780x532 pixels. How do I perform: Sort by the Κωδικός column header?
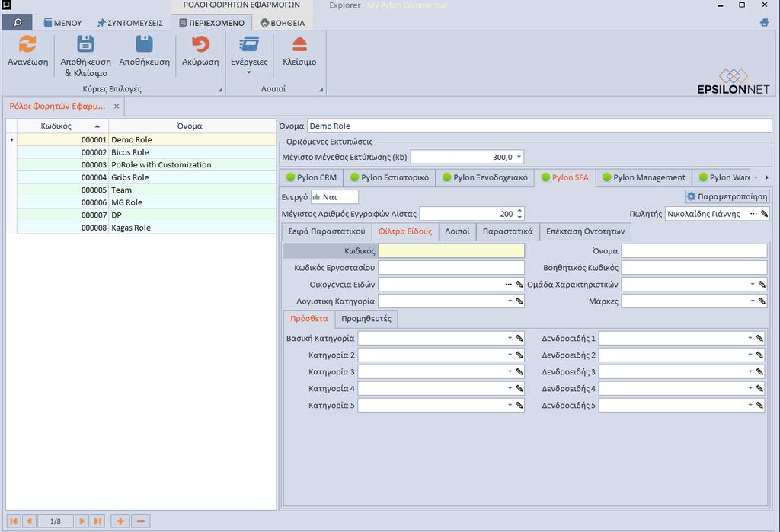[62, 126]
